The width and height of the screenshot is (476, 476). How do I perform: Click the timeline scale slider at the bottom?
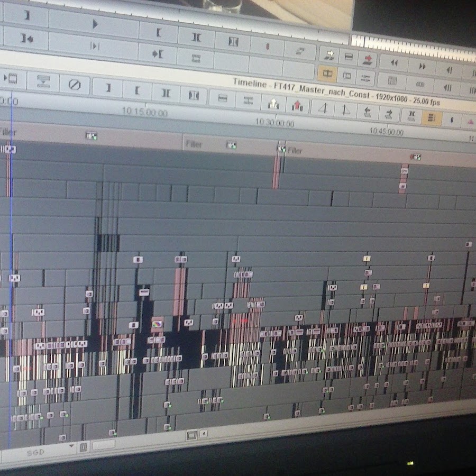click(x=103, y=445)
